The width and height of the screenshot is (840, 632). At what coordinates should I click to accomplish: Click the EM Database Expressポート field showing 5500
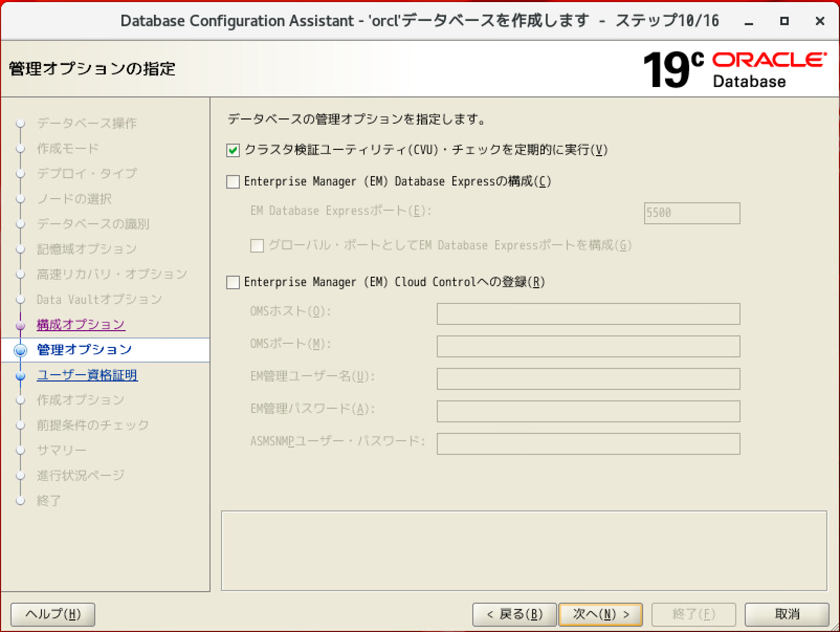coord(692,213)
